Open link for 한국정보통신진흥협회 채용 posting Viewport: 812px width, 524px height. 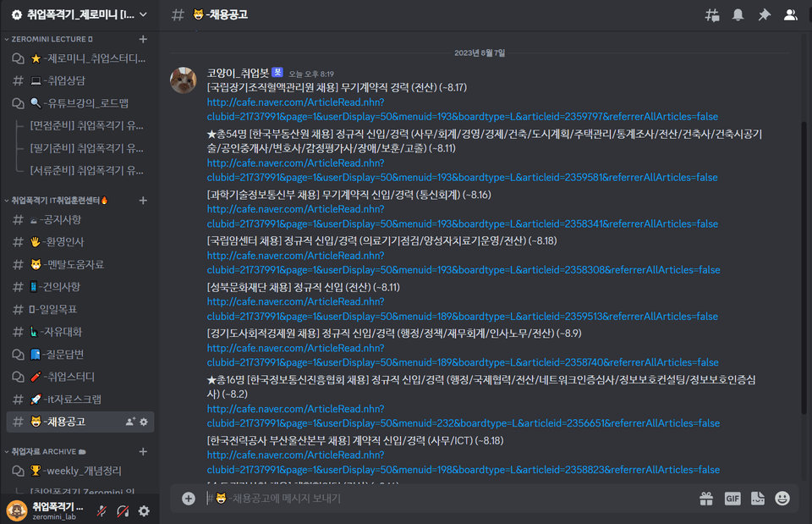464,416
